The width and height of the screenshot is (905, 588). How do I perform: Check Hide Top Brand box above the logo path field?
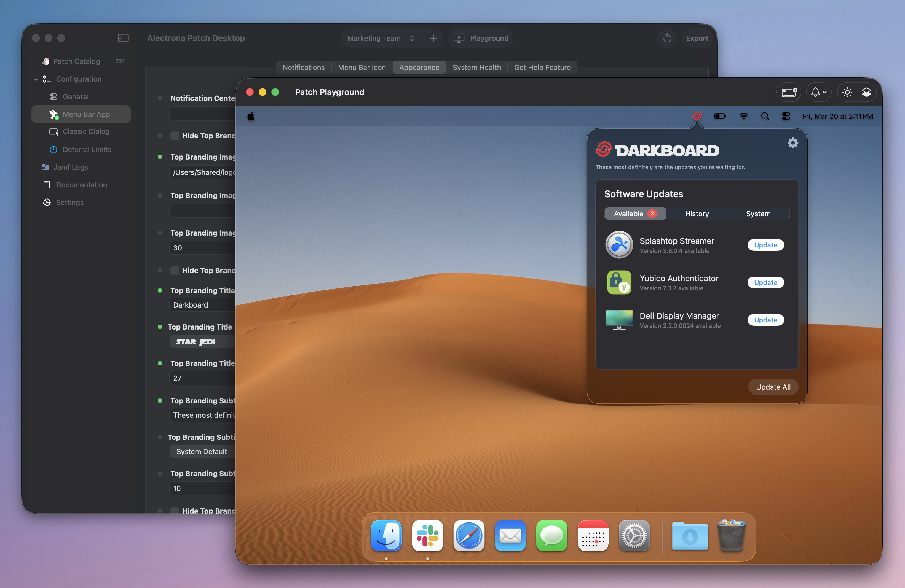pos(175,136)
